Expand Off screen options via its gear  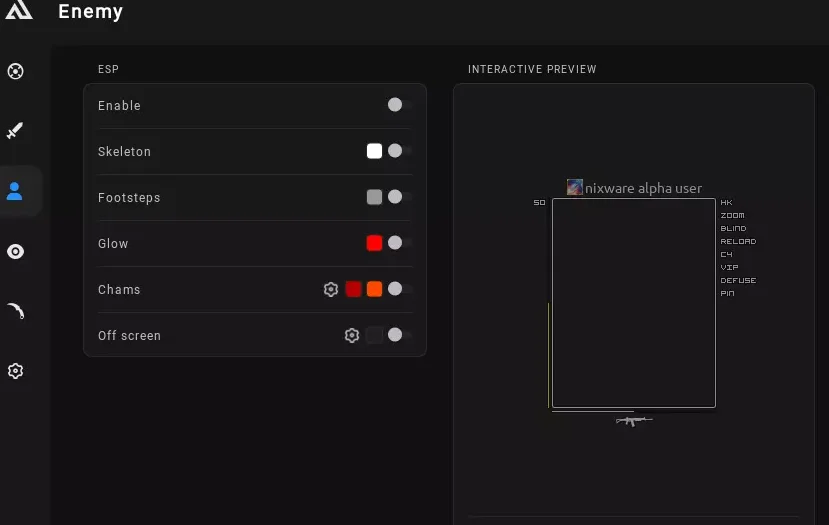point(352,335)
